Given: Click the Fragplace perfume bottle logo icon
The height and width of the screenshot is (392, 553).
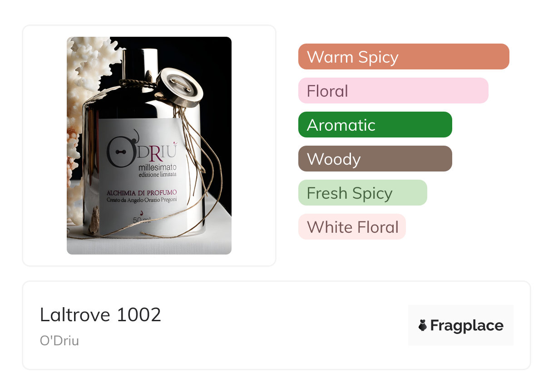Looking at the screenshot, I should (x=423, y=325).
